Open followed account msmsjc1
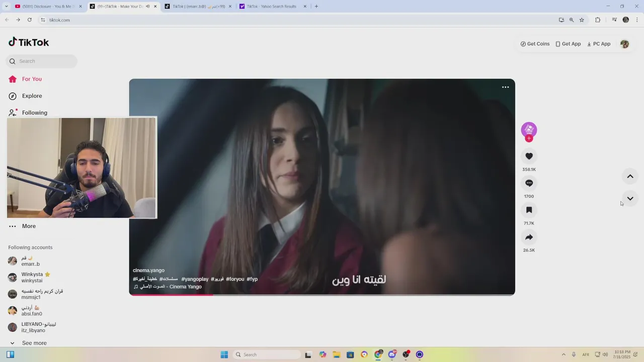Image resolution: width=644 pixels, height=362 pixels. (35, 294)
